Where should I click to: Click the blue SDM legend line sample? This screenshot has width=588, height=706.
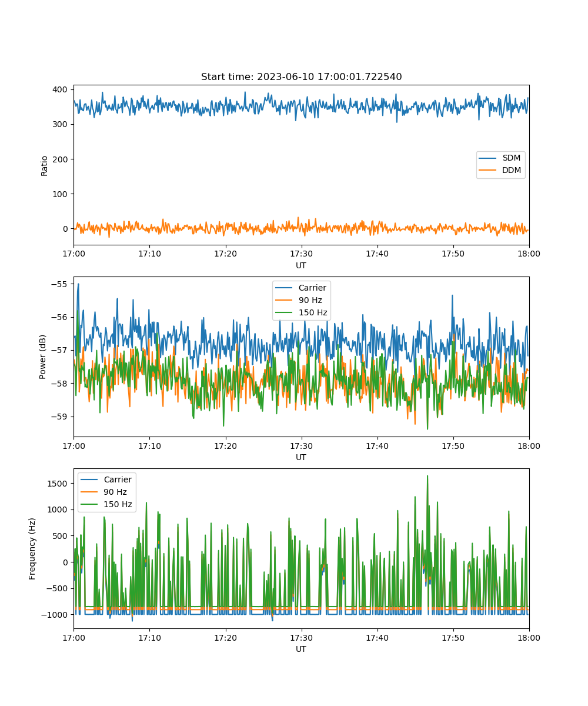[488, 158]
